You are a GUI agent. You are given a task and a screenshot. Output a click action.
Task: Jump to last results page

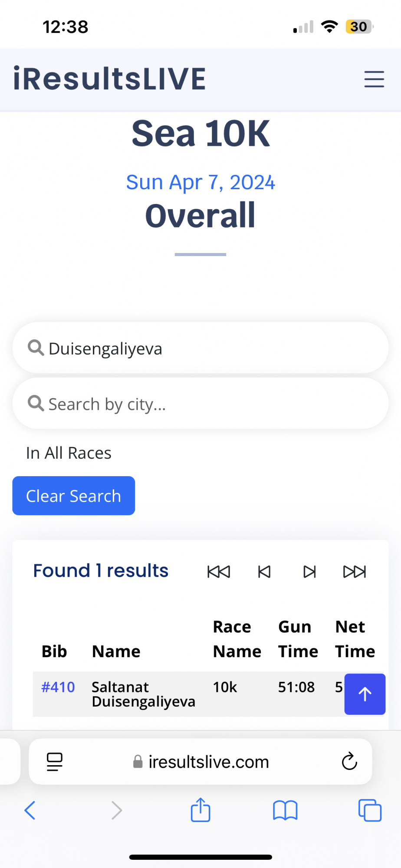pyautogui.click(x=355, y=572)
